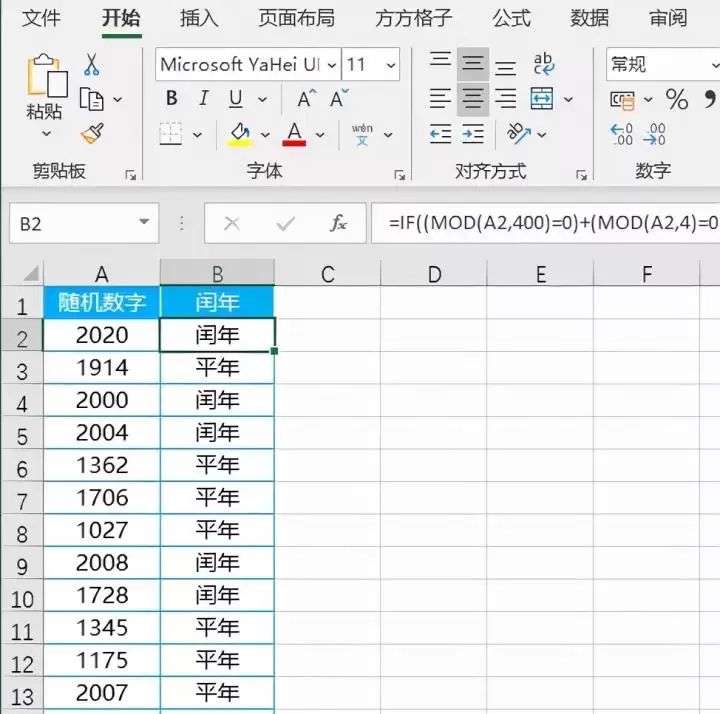Switch to the 方方格子 tab
The height and width of the screenshot is (714, 720).
click(x=414, y=18)
